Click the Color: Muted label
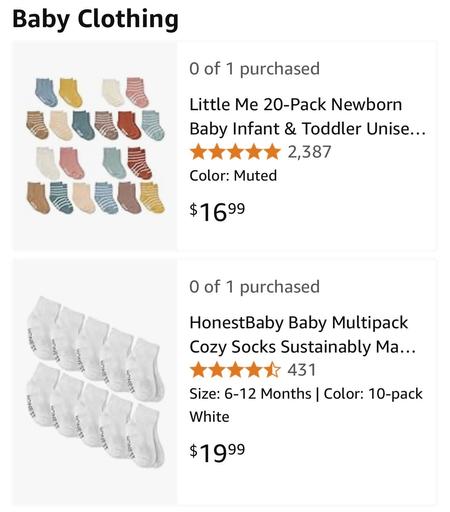 [233, 176]
